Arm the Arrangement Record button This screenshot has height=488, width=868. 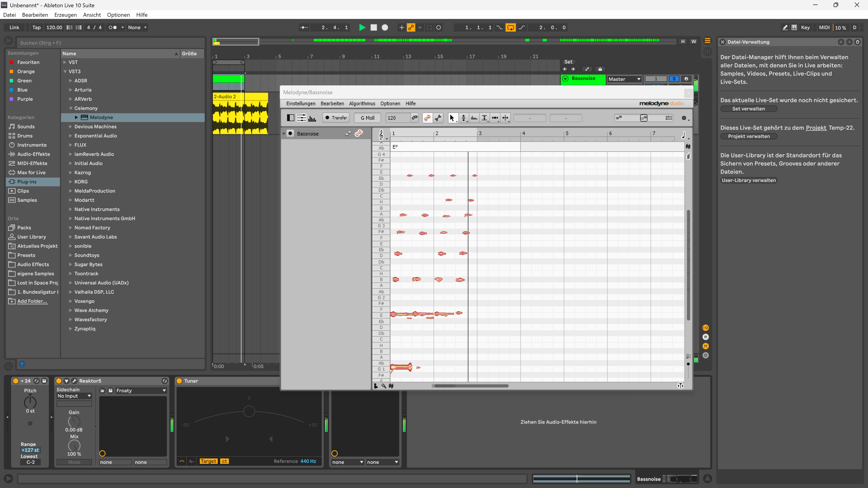point(385,28)
